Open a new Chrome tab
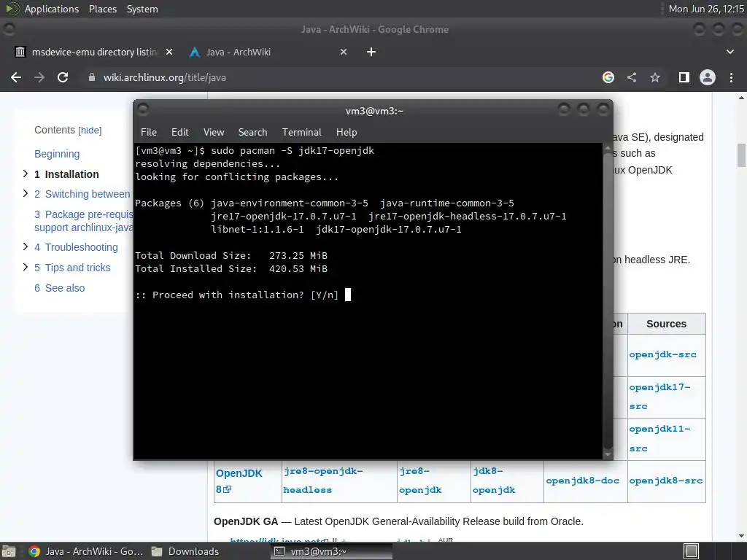 (371, 52)
